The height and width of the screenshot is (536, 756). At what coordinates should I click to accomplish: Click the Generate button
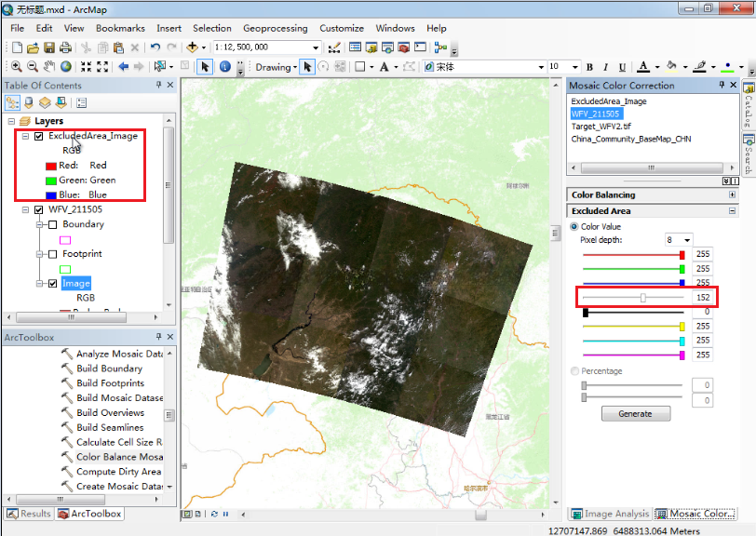tap(636, 414)
